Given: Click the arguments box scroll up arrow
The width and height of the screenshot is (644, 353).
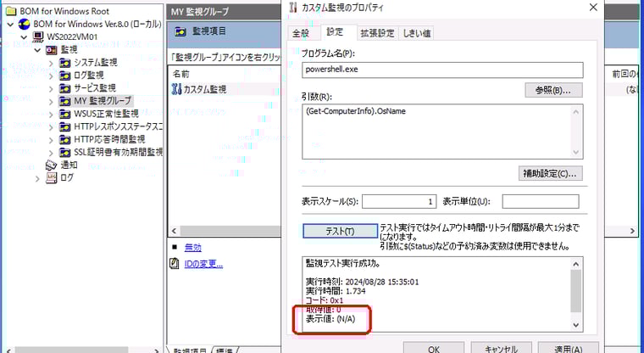Looking at the screenshot, I should click(576, 111).
